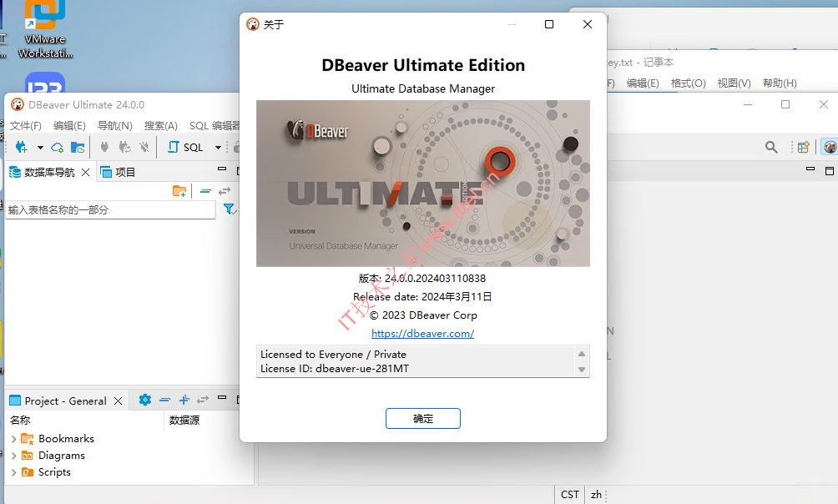The image size is (838, 504).
Task: Click the plus create icon in Project panel
Action: pyautogui.click(x=184, y=400)
